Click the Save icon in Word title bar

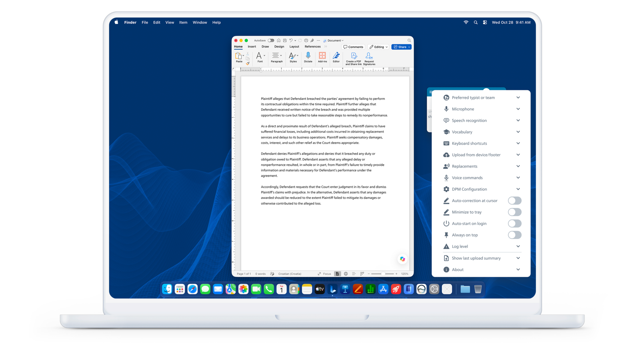pyautogui.click(x=285, y=40)
